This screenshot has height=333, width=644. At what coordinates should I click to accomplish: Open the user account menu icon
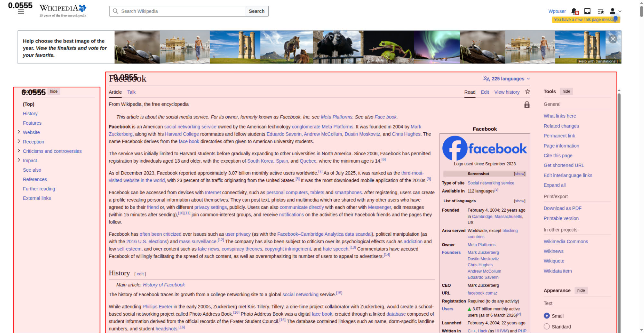pos(615,11)
